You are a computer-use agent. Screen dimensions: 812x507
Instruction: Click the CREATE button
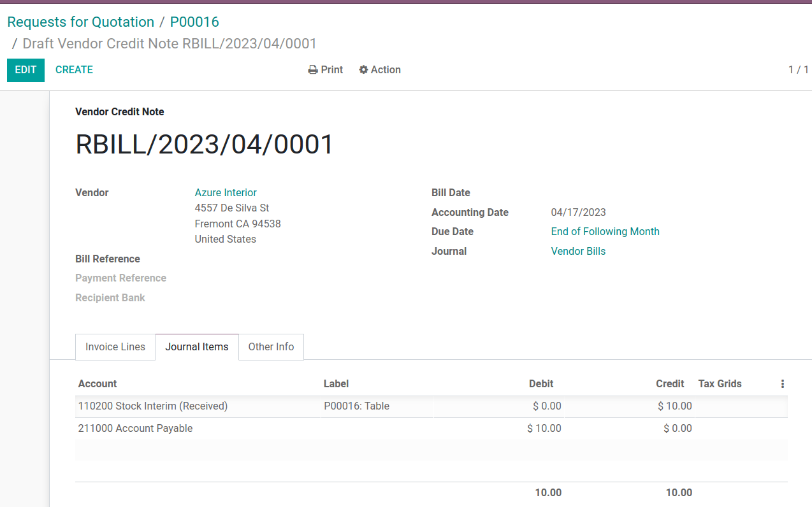(x=74, y=70)
